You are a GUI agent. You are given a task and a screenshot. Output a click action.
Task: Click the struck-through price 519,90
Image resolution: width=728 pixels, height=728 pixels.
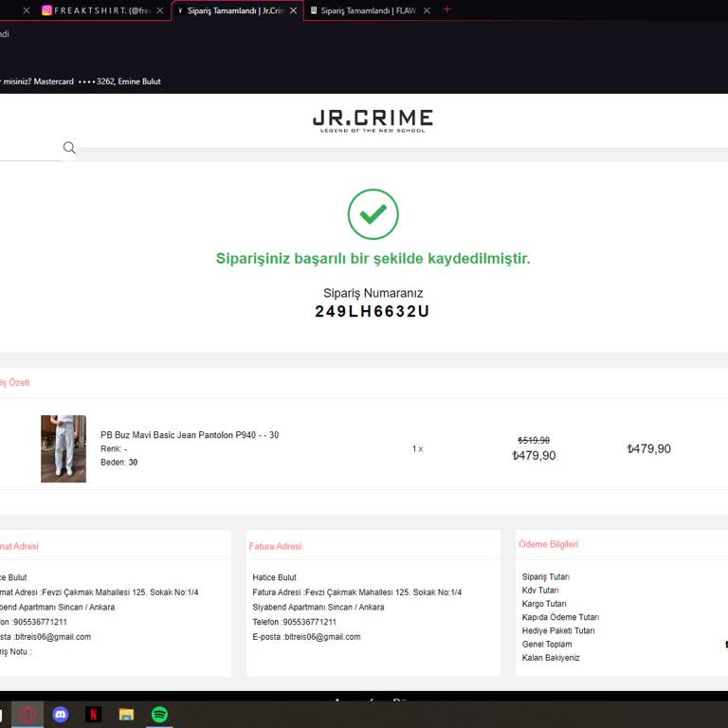[x=534, y=440]
